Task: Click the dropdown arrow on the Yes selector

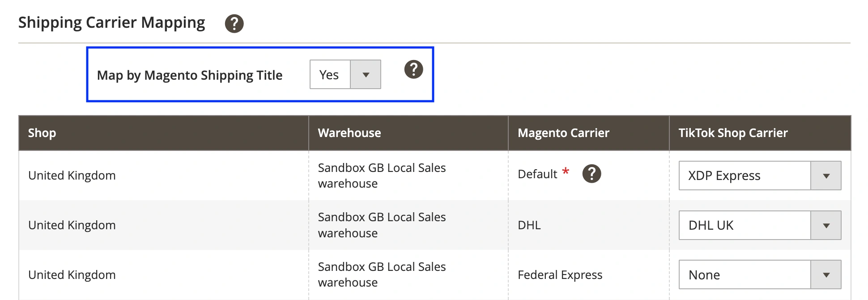Action: [x=366, y=74]
